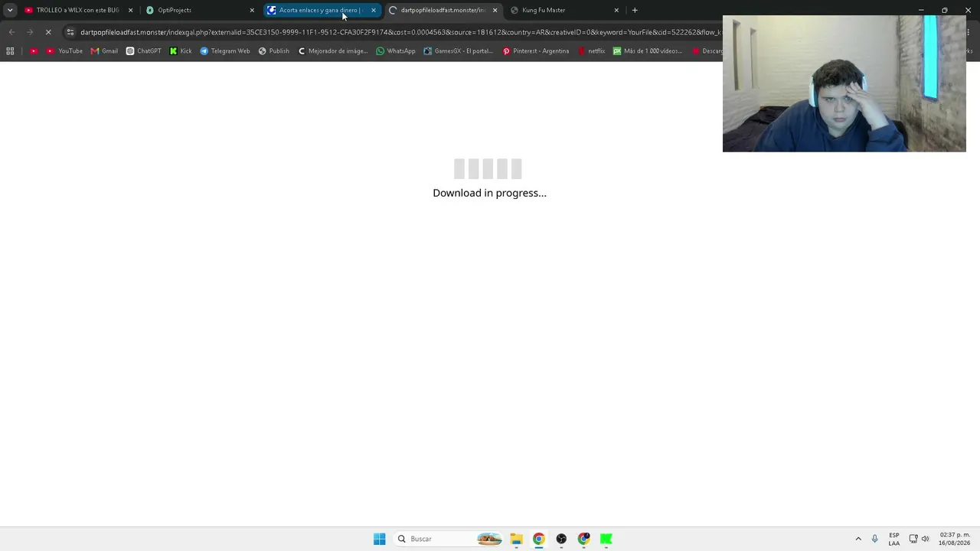The width and height of the screenshot is (980, 551).
Task: Open the Pinterest - Argentina bookmark
Action: click(x=535, y=51)
